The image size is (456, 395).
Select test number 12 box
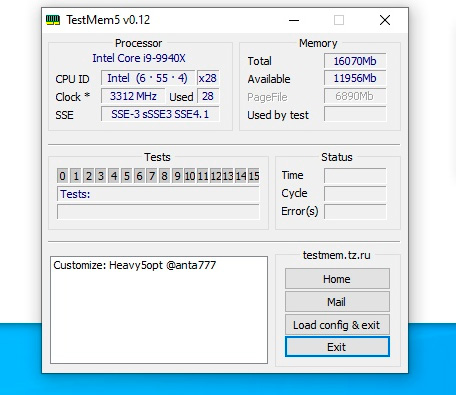coord(216,176)
